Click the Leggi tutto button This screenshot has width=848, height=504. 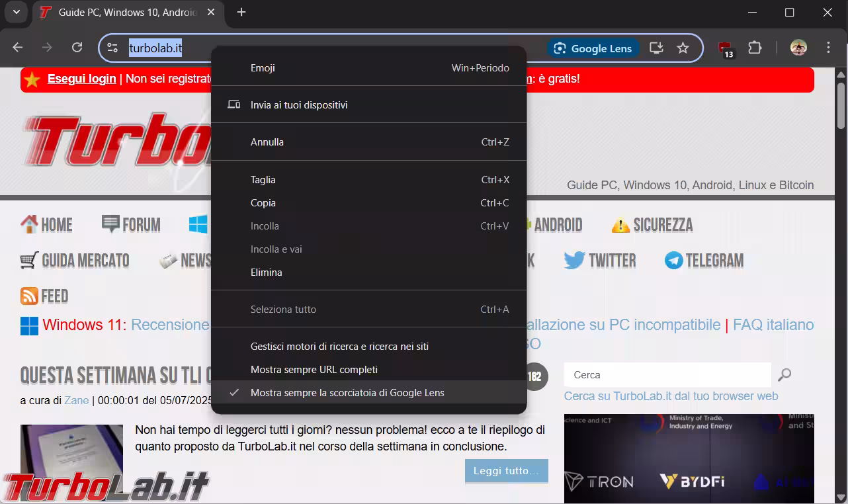[506, 471]
